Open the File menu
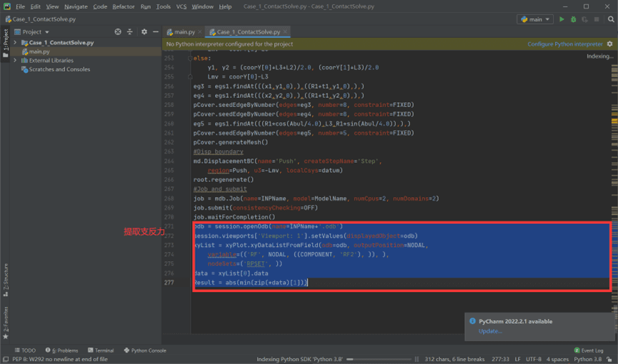618x364 pixels. click(x=20, y=6)
